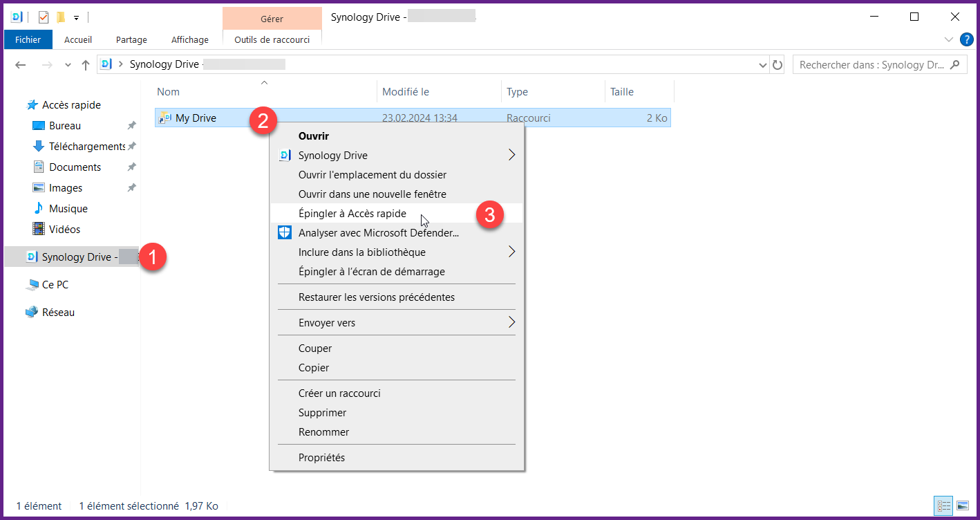980x520 pixels.
Task: Click the Up one level arrow
Action: point(86,65)
